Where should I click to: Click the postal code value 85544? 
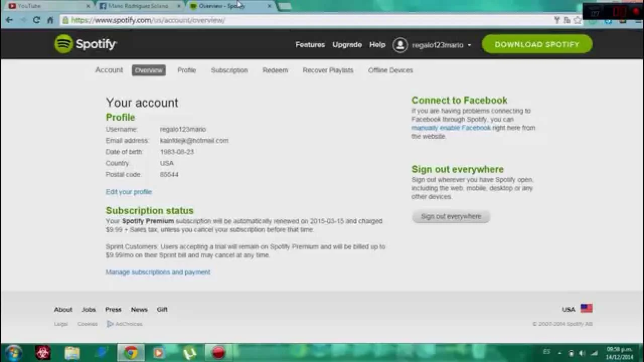pyautogui.click(x=169, y=174)
